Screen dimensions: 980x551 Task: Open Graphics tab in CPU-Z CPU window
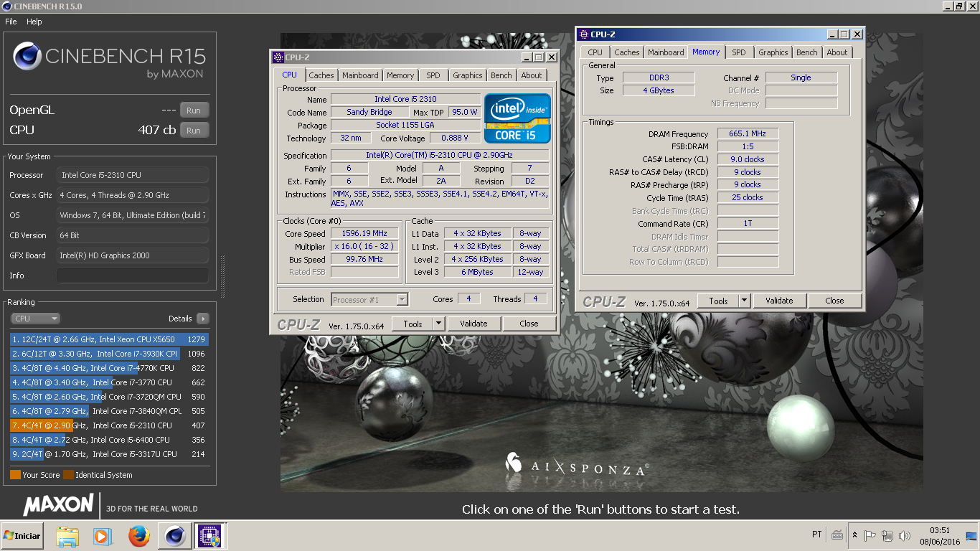coord(468,75)
